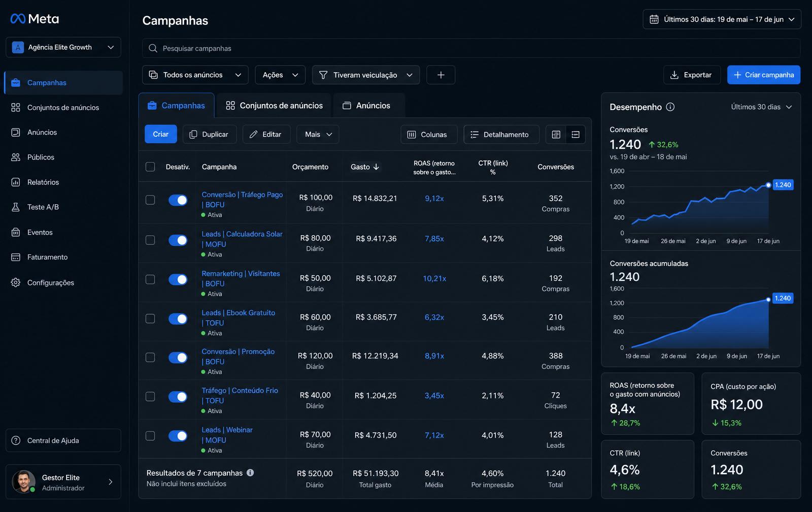812x512 pixels.
Task: Sort by the Conversões column header
Action: click(x=556, y=167)
